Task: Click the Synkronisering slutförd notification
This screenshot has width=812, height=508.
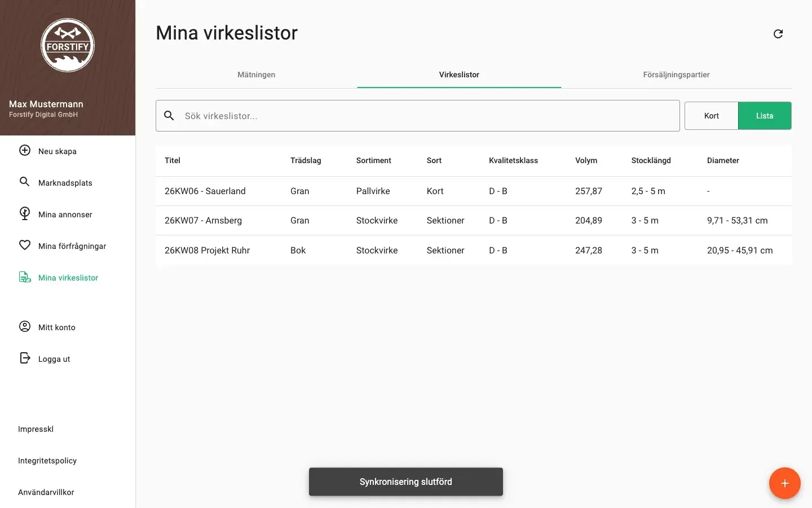Action: (x=406, y=481)
